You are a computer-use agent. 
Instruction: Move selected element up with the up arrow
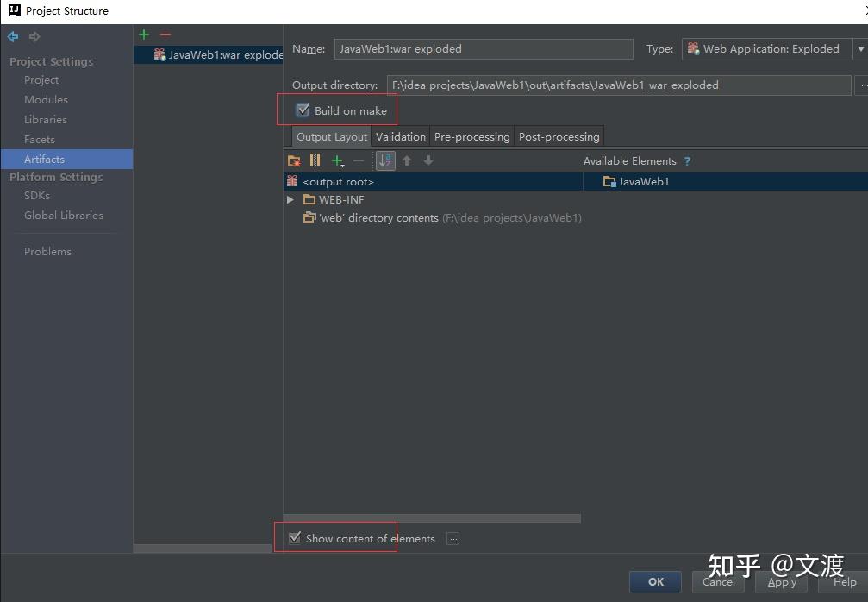(x=406, y=160)
